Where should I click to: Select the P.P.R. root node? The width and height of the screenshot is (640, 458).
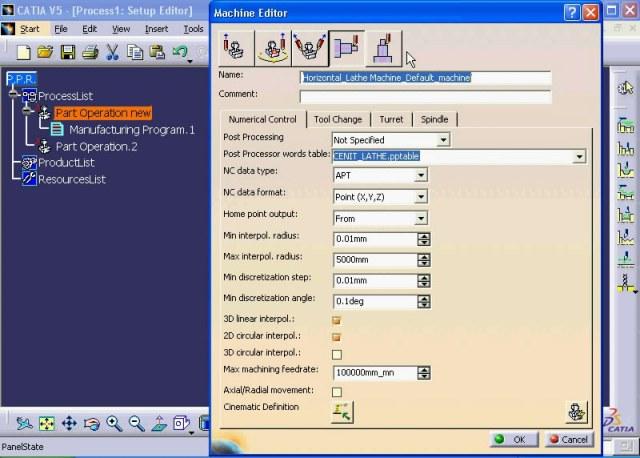pos(21,78)
